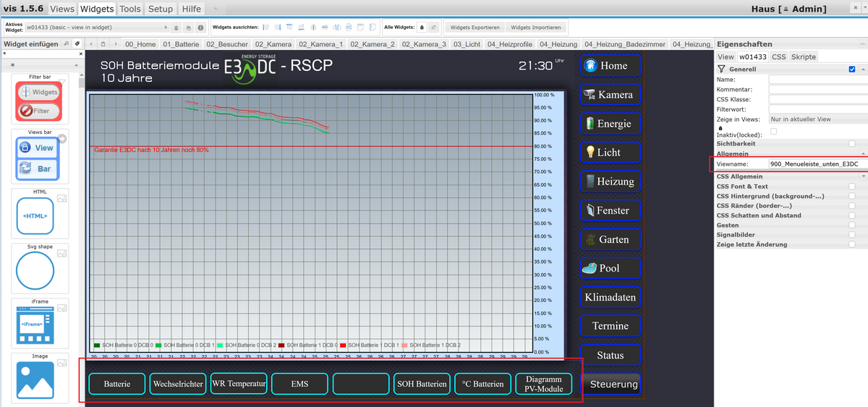Click the Home icon in the side menu
The image size is (868, 407).
pos(590,65)
